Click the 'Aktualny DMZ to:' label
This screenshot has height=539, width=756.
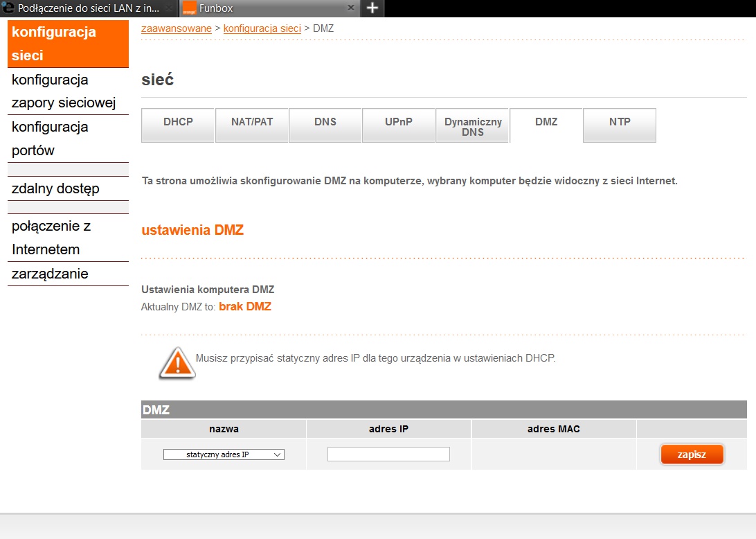[179, 307]
